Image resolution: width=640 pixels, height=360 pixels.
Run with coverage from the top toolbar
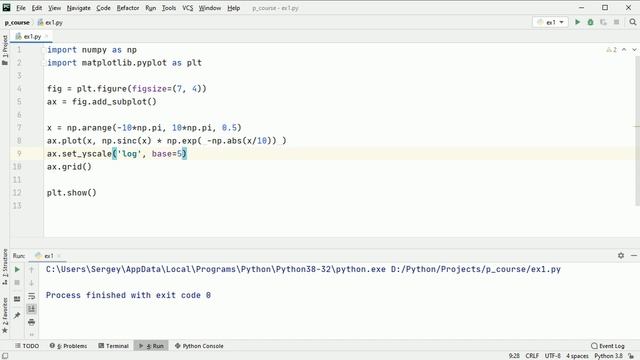pos(603,22)
